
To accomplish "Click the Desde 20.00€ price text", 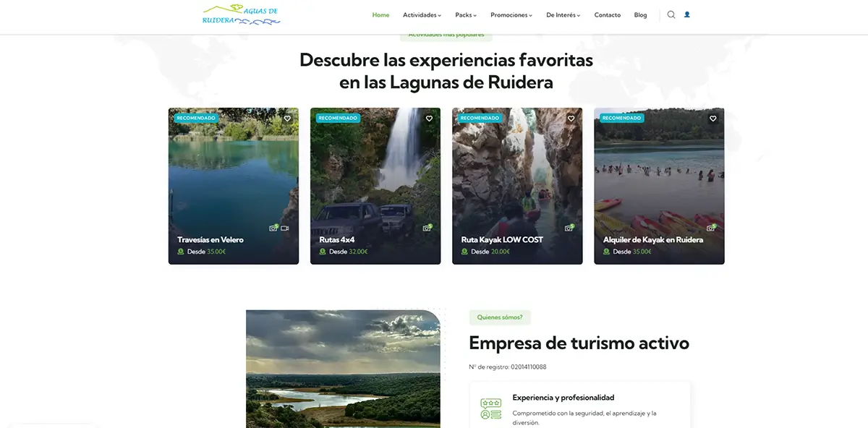I will tap(490, 252).
